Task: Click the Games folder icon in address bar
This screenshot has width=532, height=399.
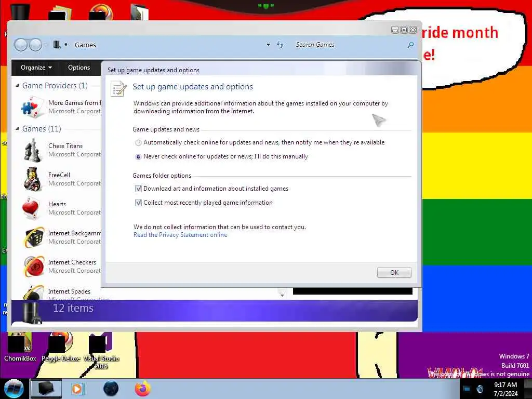Action: [57, 45]
